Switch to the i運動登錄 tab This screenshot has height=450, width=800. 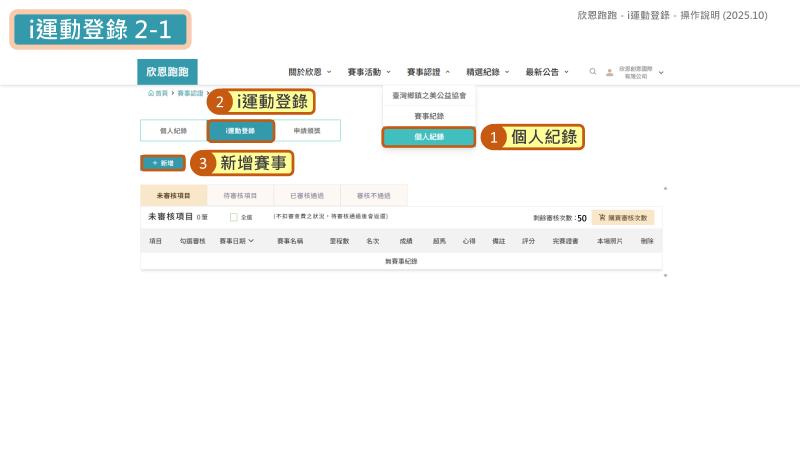click(x=240, y=131)
